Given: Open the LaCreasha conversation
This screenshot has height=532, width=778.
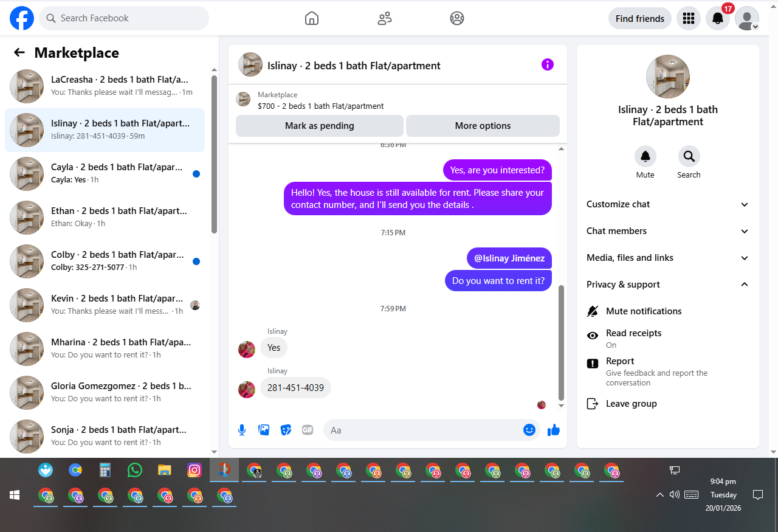Looking at the screenshot, I should point(105,86).
